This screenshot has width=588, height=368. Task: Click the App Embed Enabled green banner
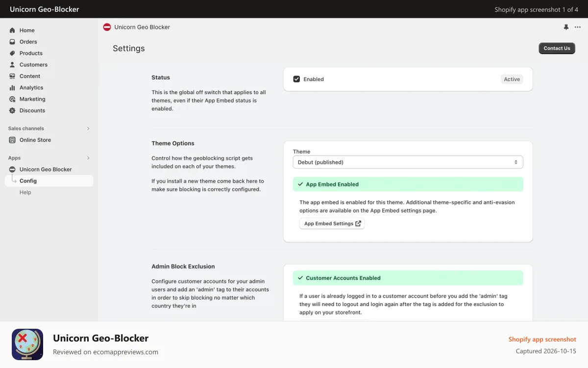(x=408, y=184)
